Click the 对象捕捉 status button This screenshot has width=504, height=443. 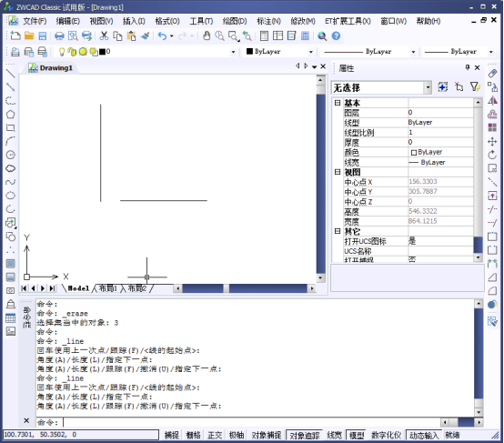267,436
